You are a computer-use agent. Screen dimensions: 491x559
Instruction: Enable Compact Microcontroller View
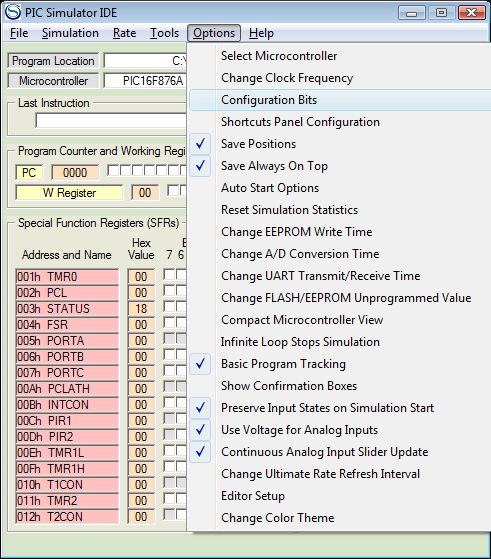tap(340, 320)
